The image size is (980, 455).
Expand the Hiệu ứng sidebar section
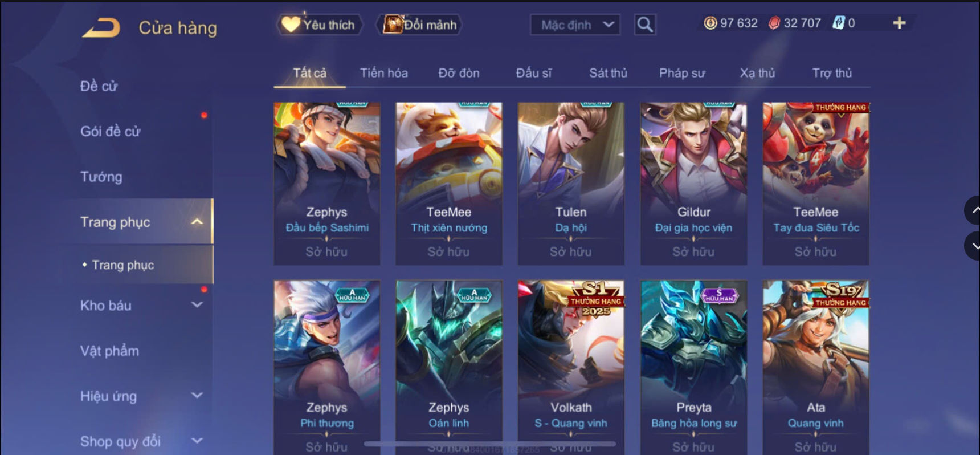pos(197,395)
